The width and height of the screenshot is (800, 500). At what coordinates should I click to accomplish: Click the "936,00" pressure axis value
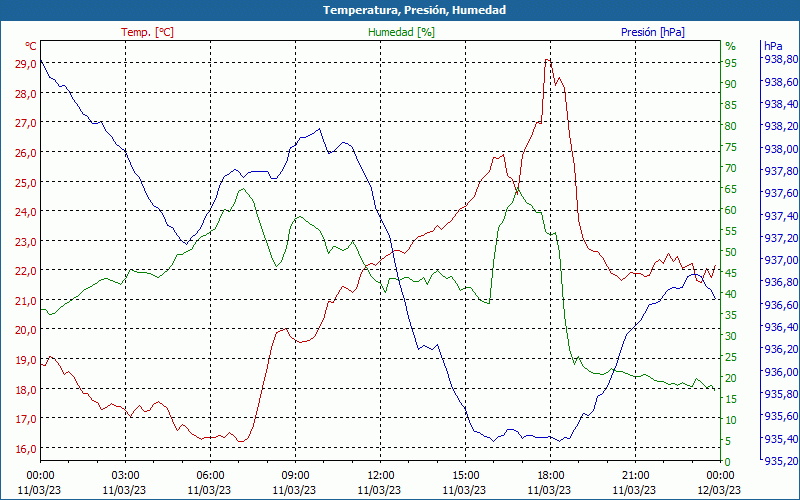pyautogui.click(x=781, y=371)
